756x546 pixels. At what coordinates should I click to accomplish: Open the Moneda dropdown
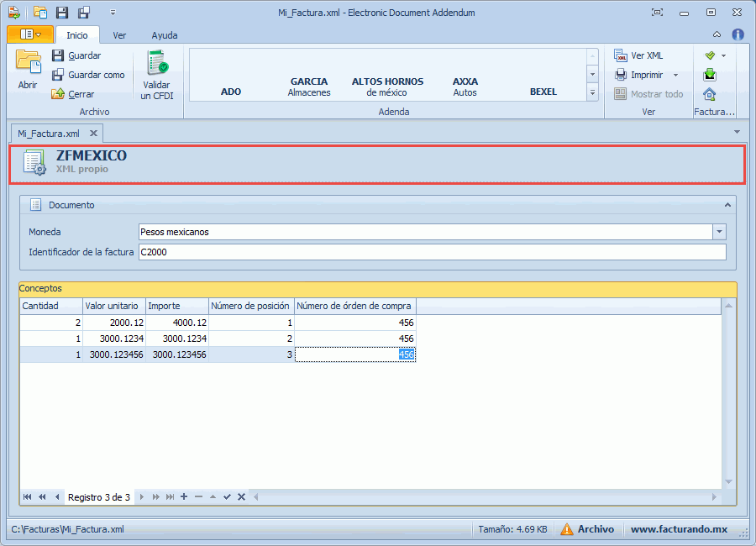tap(719, 232)
